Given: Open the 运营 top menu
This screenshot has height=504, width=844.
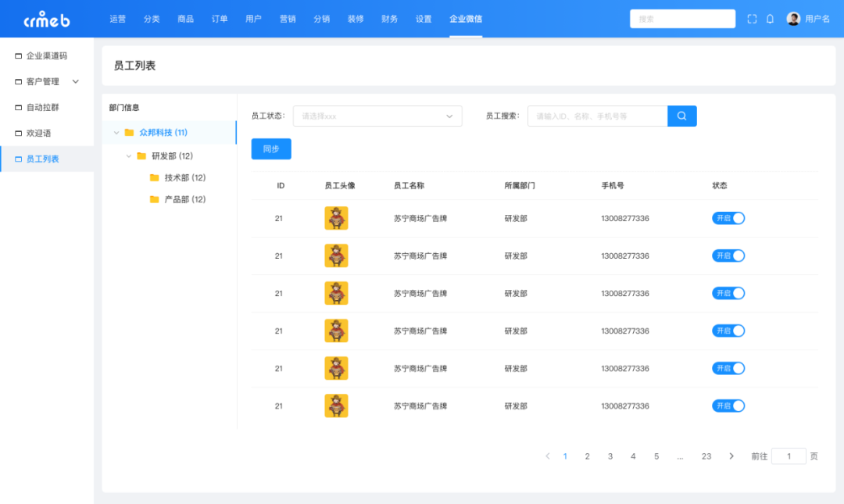Looking at the screenshot, I should click(x=117, y=19).
